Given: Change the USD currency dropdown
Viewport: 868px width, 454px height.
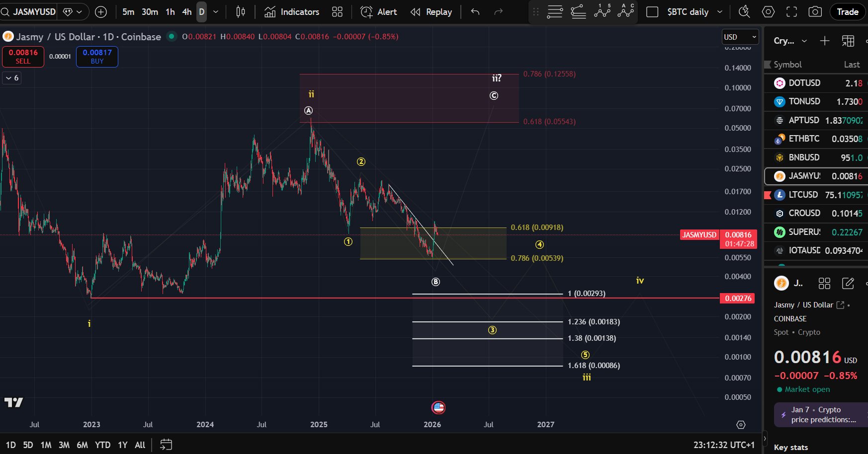Looking at the screenshot, I should click(x=740, y=37).
